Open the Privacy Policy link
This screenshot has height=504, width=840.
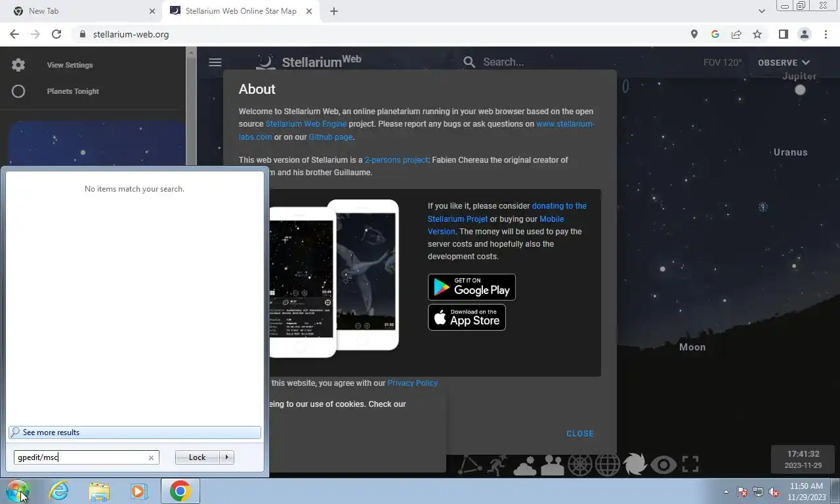412,383
